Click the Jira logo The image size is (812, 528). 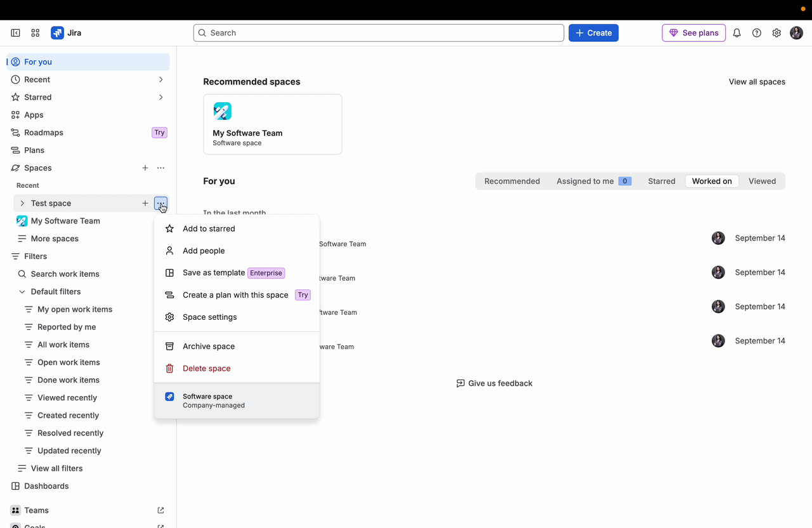[66, 33]
